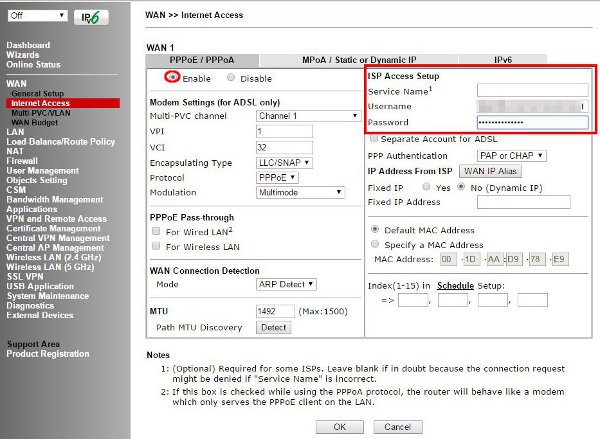Select Internet Access menu item
This screenshot has height=439, width=600.
pyautogui.click(x=63, y=103)
